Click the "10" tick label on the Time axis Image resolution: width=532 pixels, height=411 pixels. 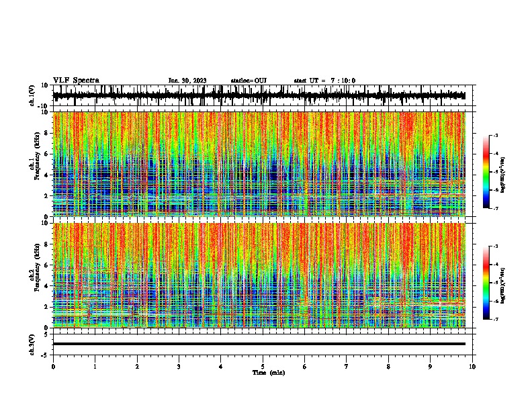tap(472, 367)
